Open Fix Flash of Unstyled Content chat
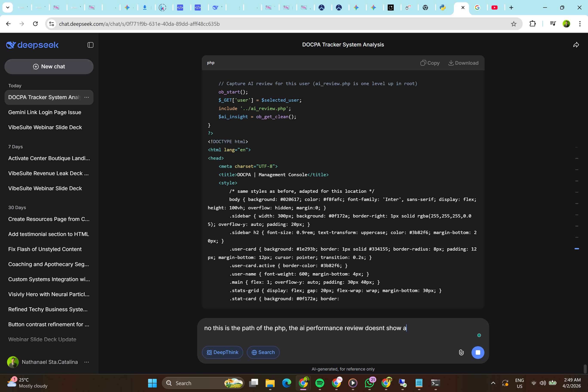Screen dimensions: 588x392 point(45,249)
